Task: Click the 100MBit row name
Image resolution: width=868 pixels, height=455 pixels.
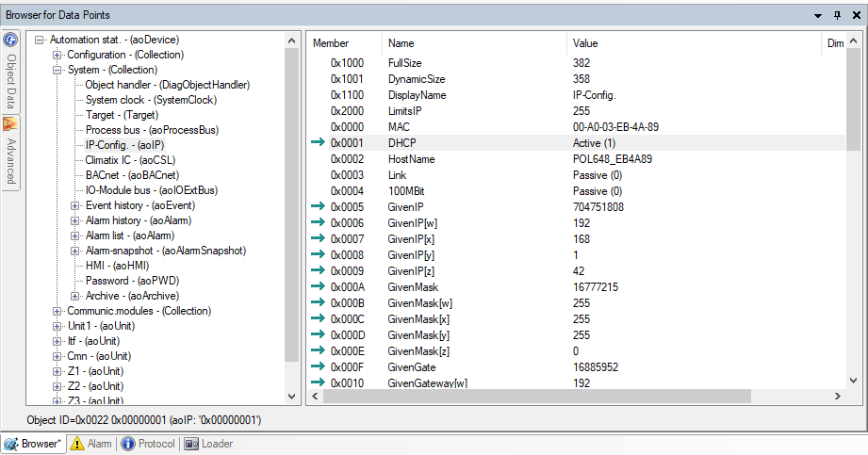Action: point(406,191)
